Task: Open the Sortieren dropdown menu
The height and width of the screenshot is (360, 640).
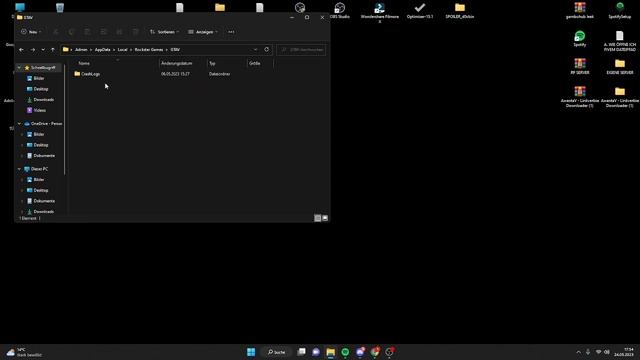Action: 164,32
